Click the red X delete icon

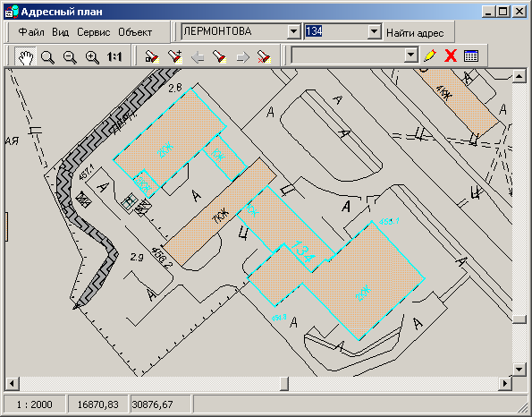(x=451, y=55)
